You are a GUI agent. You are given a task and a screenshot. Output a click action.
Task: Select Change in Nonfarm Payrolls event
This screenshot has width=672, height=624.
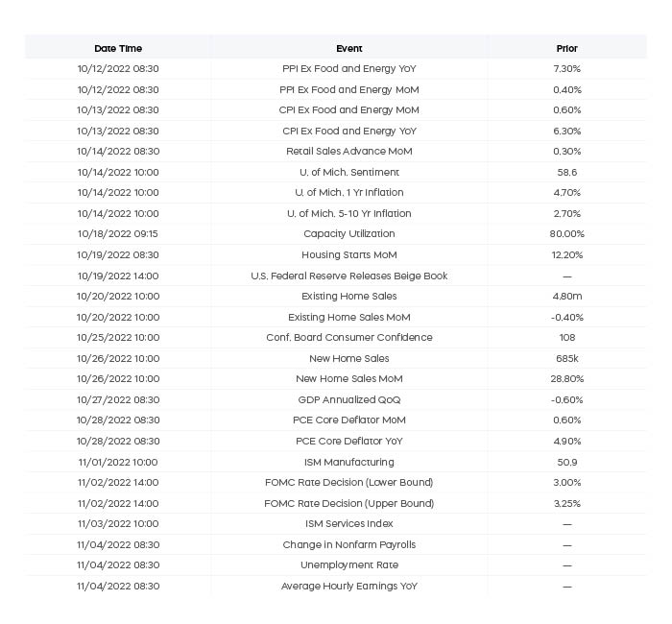pos(348,544)
